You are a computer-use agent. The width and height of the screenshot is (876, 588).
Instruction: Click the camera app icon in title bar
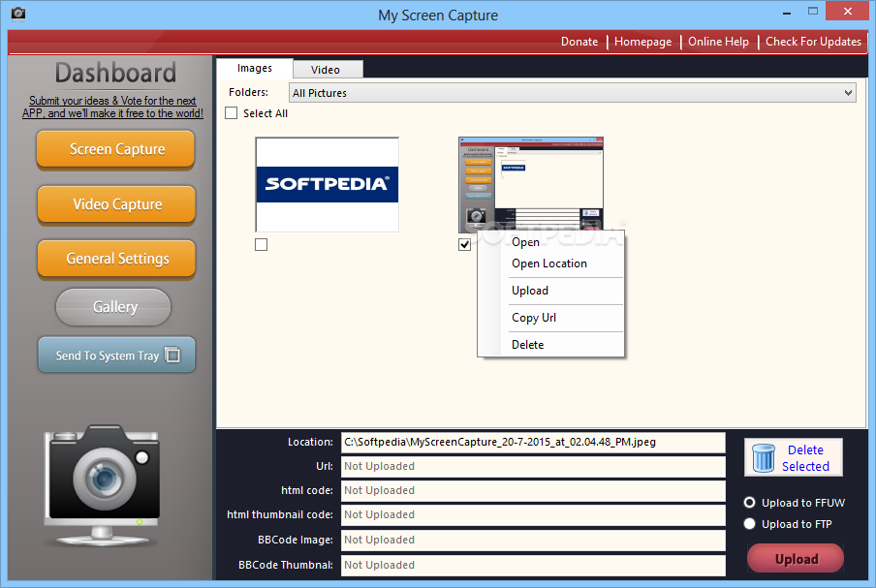[x=17, y=14]
